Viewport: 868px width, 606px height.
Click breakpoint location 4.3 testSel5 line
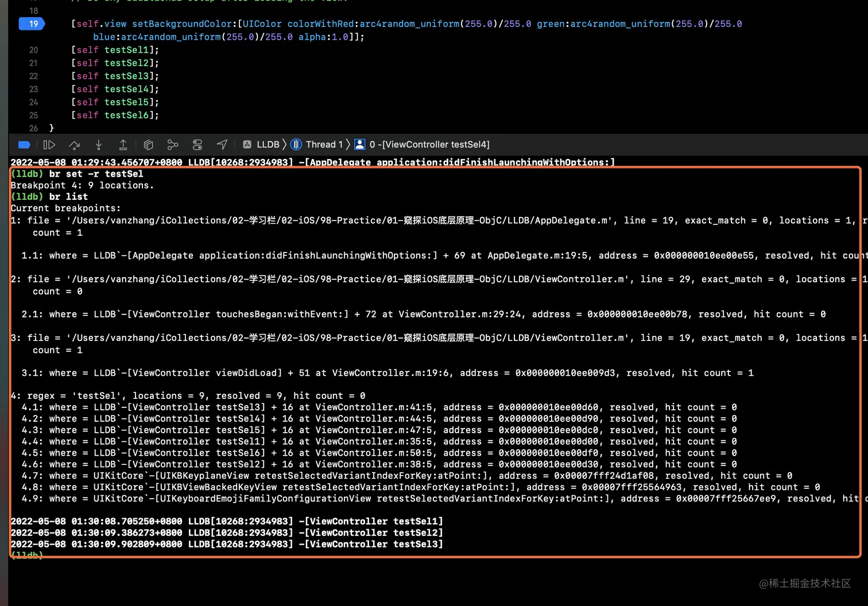click(x=379, y=430)
